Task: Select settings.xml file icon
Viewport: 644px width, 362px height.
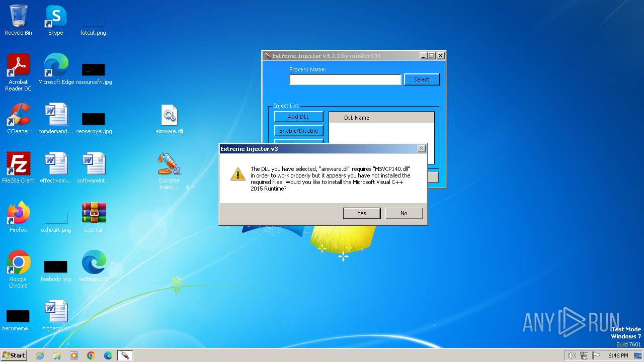Action: [x=94, y=266]
